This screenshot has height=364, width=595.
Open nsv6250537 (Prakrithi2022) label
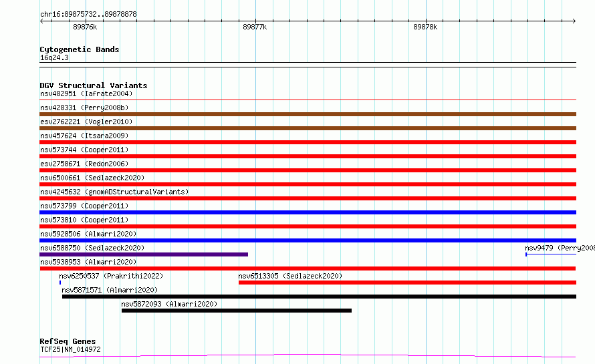(x=111, y=276)
